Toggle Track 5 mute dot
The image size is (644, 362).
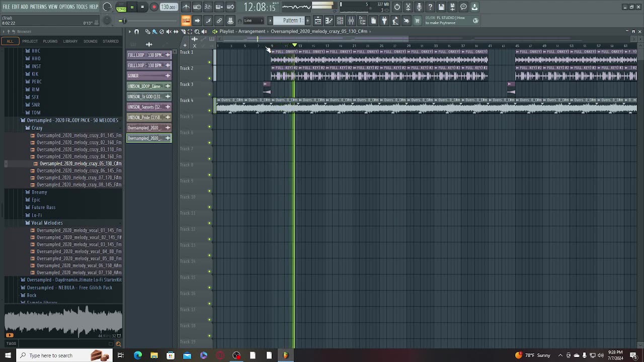tap(209, 127)
